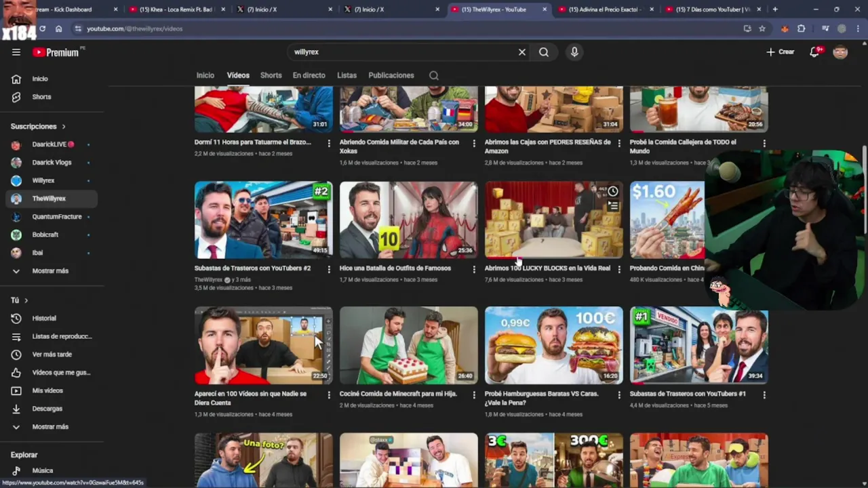Viewport: 868px width, 488px height.
Task: Open Daarick Vlogs subscription channel
Action: click(52, 163)
